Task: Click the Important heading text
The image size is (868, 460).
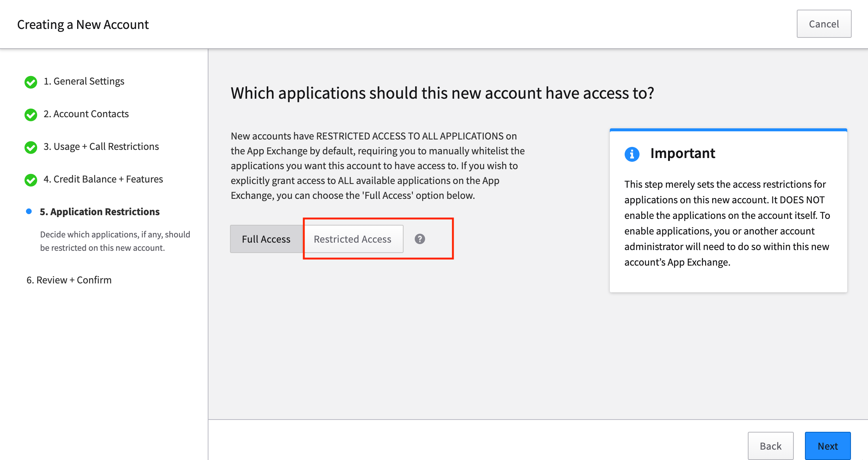Action: (x=683, y=153)
